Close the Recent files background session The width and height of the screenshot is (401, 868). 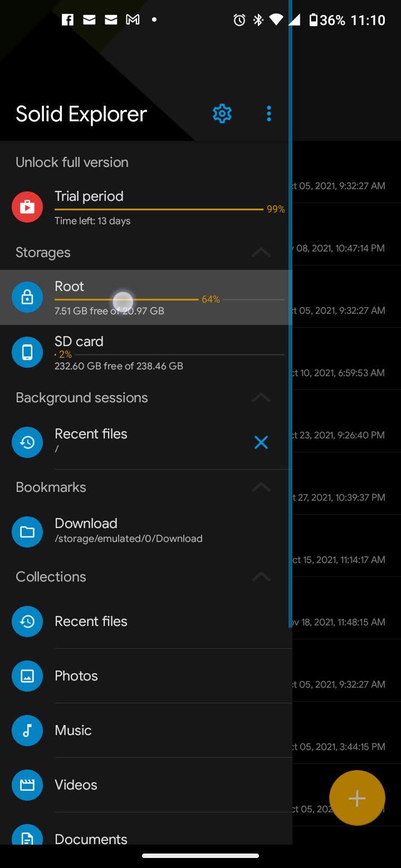point(261,442)
